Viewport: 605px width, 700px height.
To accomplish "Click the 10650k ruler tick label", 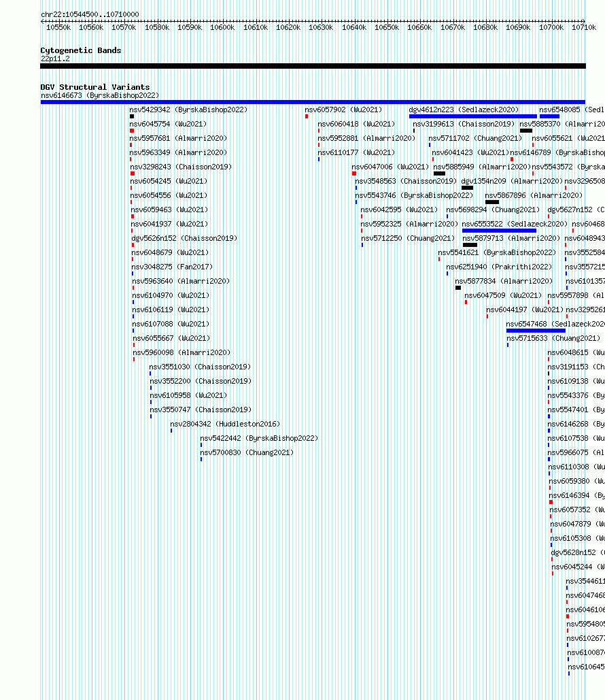I will click(x=386, y=27).
